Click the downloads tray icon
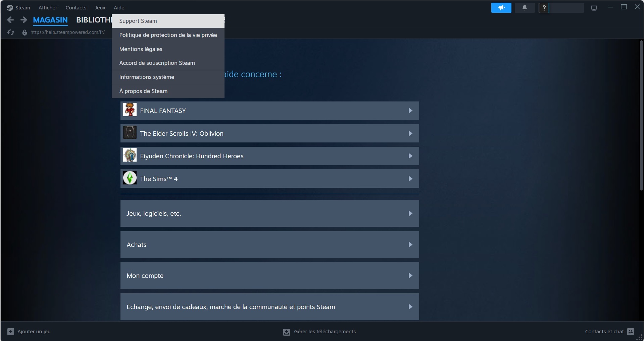The width and height of the screenshot is (644, 341). (x=286, y=332)
